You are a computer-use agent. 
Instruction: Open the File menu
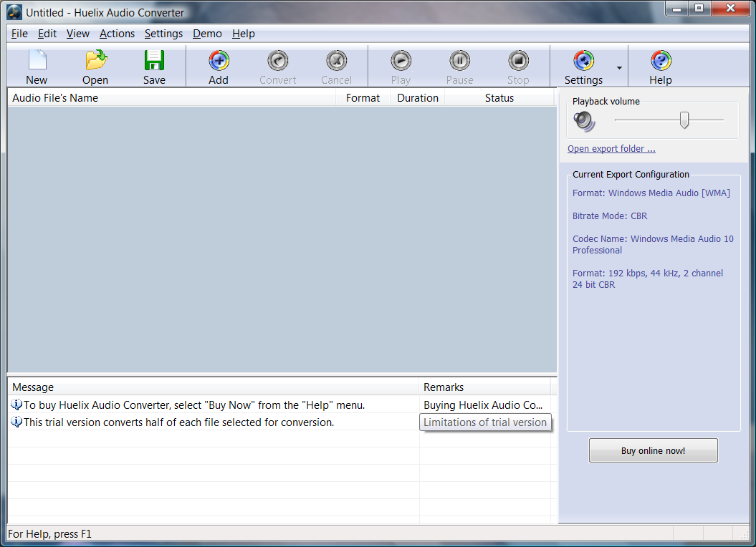[x=19, y=34]
